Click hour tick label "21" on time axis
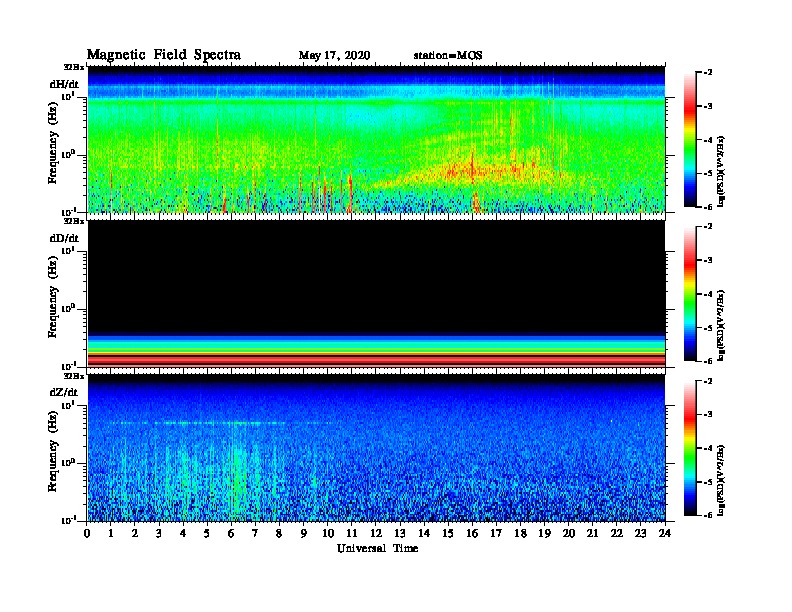 (x=592, y=533)
